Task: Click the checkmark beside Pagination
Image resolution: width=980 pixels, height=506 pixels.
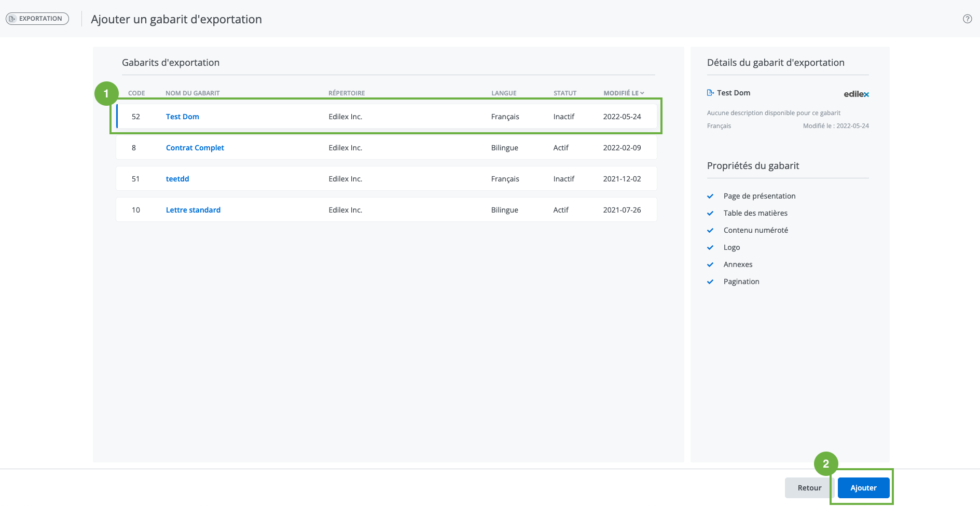Action: [710, 282]
